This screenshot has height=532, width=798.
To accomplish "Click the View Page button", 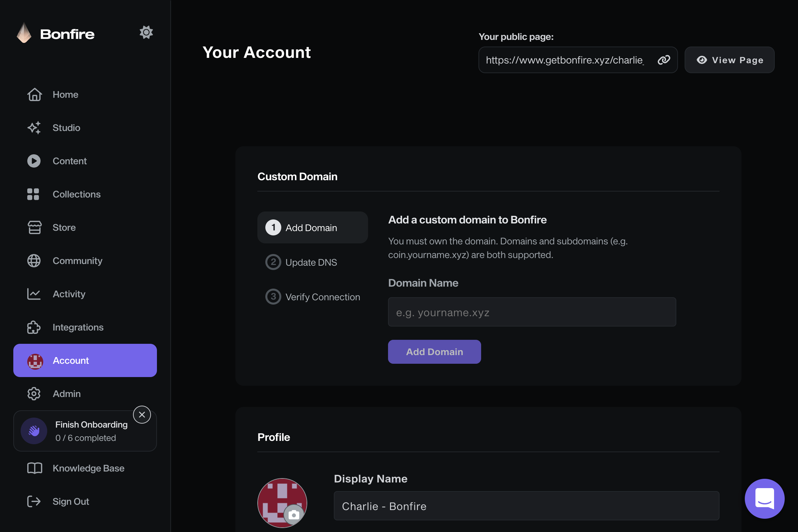I will click(730, 60).
